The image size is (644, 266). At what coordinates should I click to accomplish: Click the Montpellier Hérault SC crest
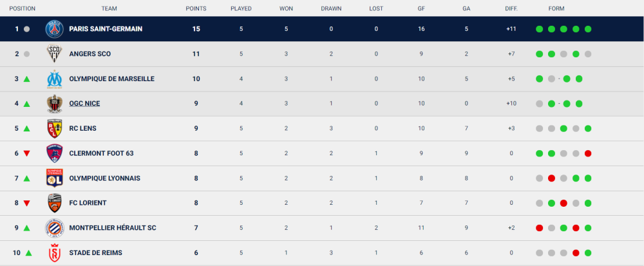(55, 228)
